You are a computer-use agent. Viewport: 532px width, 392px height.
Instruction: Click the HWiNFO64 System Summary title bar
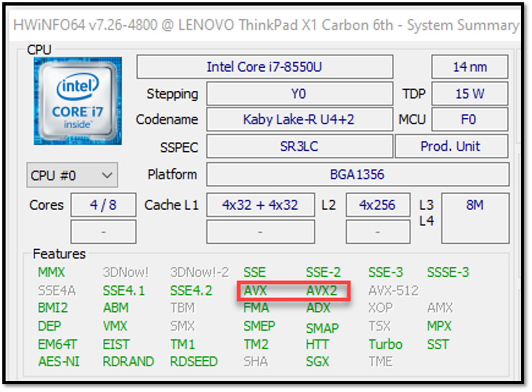point(266,25)
